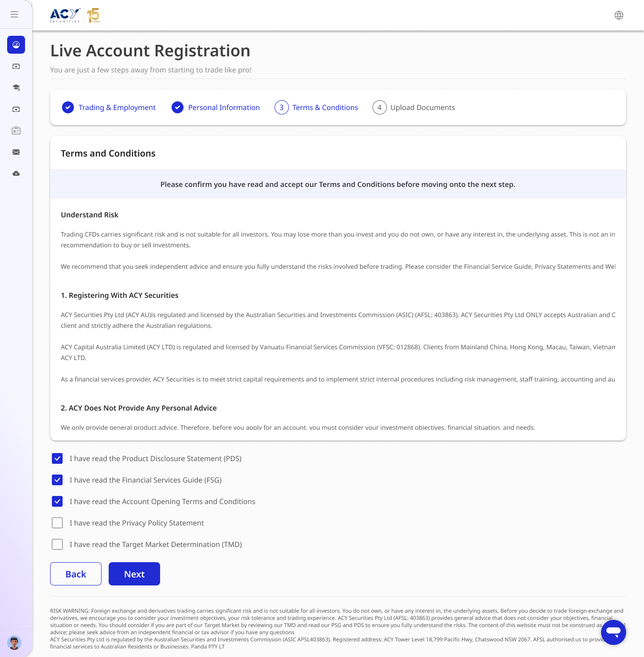The width and height of the screenshot is (644, 657).
Task: Check the Target Market Determination checkbox
Action: pyautogui.click(x=57, y=544)
